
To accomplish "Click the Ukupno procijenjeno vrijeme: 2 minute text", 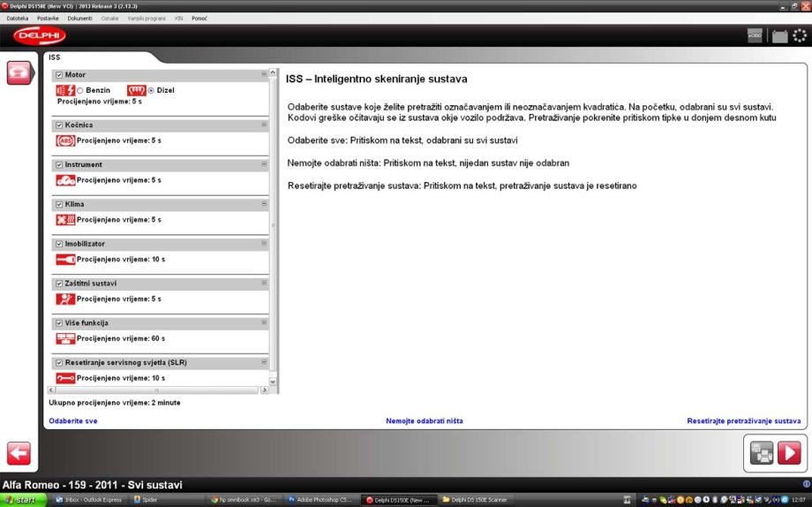I will pos(115,403).
